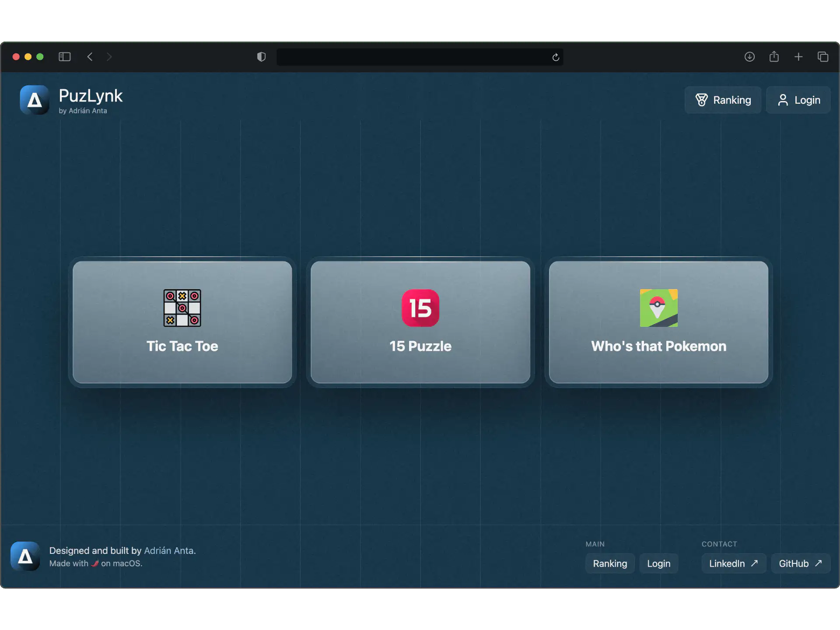The height and width of the screenshot is (630, 840).
Task: Reload the page with refresh icon
Action: (x=556, y=57)
